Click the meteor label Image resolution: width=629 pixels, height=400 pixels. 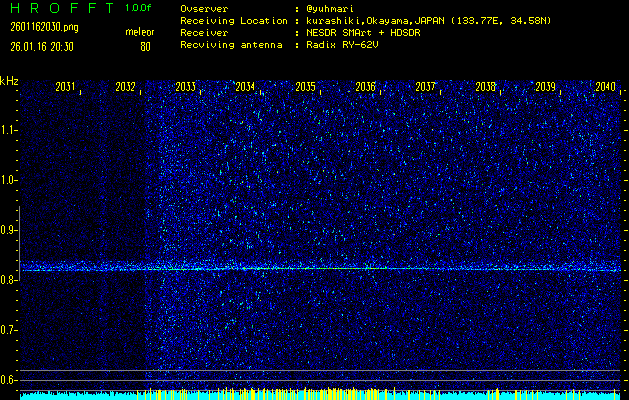point(139,32)
